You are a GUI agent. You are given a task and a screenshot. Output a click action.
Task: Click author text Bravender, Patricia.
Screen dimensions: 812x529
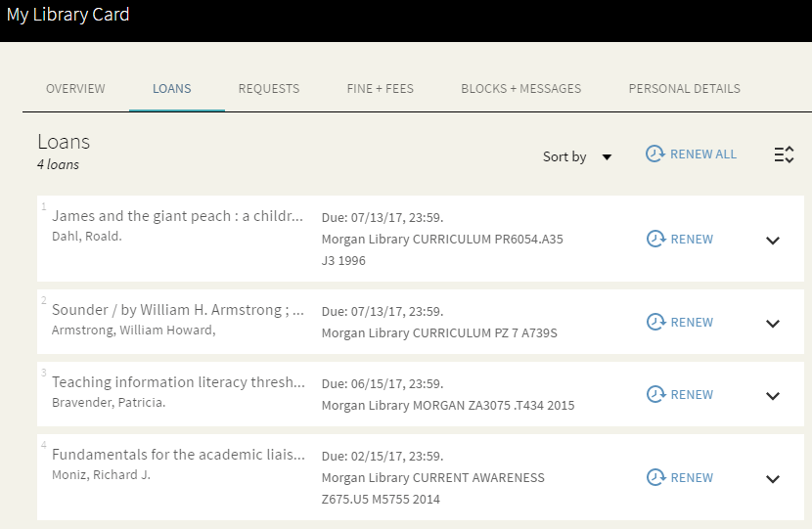(x=109, y=402)
